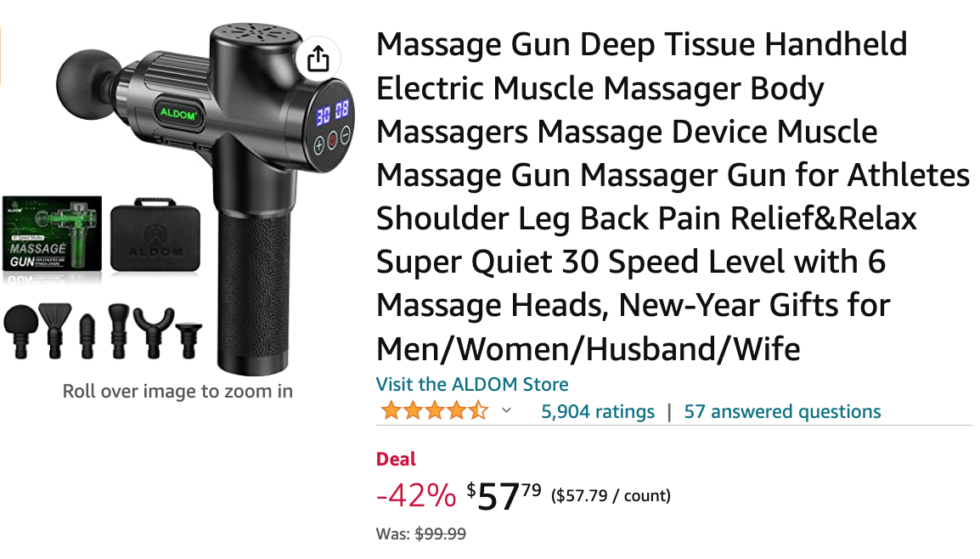Click the $57.79 price
Screen dimensions: 980x559
point(504,495)
